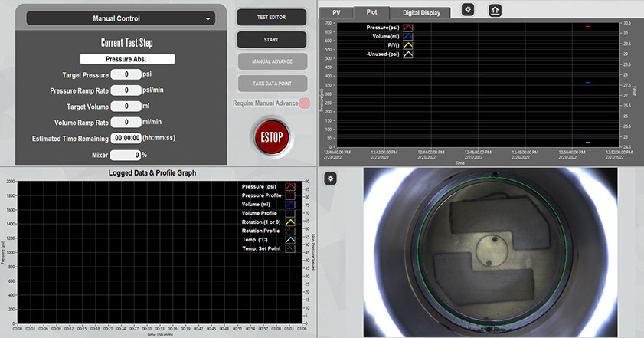644x338 pixels.
Task: Open the plot settings gear icon
Action: point(469,10)
